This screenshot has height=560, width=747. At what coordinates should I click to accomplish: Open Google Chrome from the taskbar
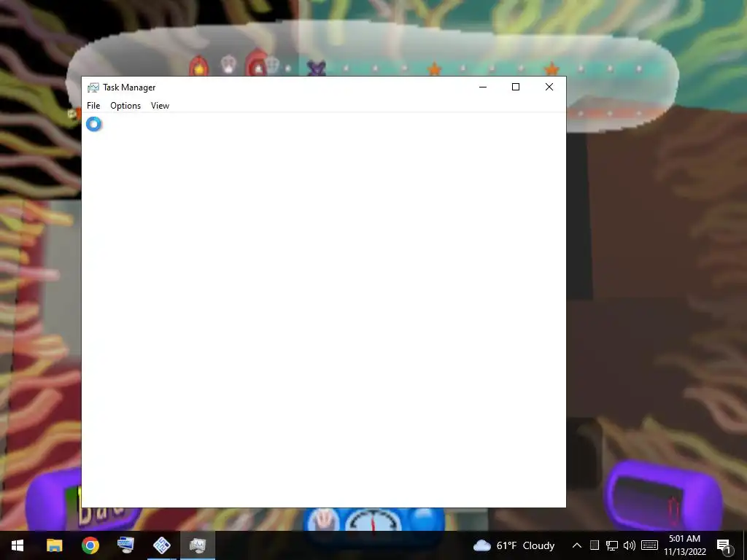tap(90, 545)
